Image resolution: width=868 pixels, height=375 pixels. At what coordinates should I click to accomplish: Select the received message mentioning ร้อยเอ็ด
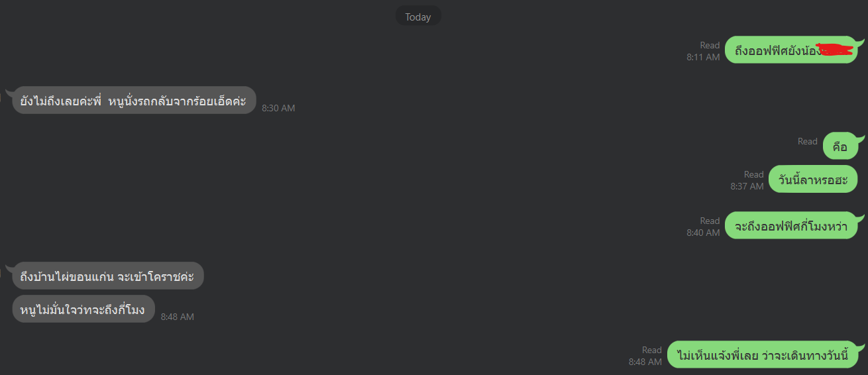[x=134, y=100]
